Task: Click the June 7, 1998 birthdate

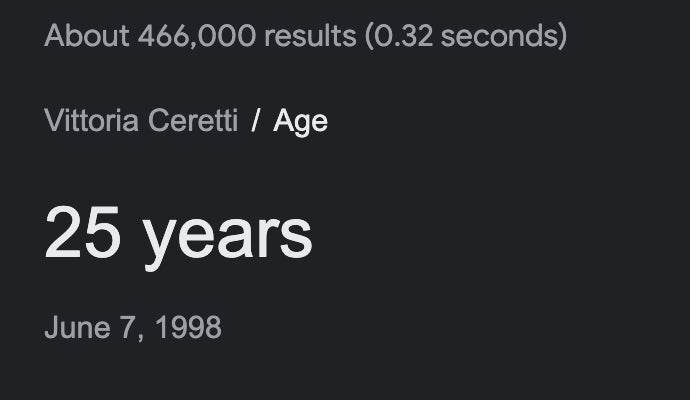Action: 132,327
